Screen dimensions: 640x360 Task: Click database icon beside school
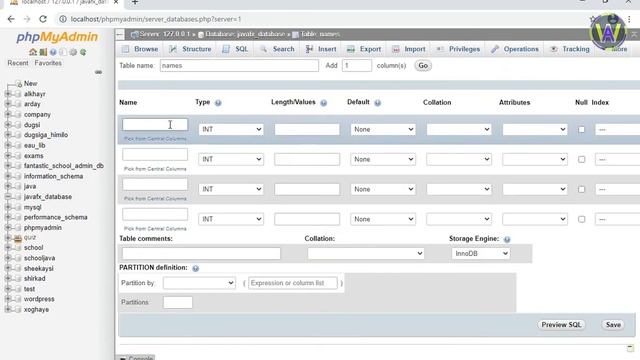pos(18,248)
